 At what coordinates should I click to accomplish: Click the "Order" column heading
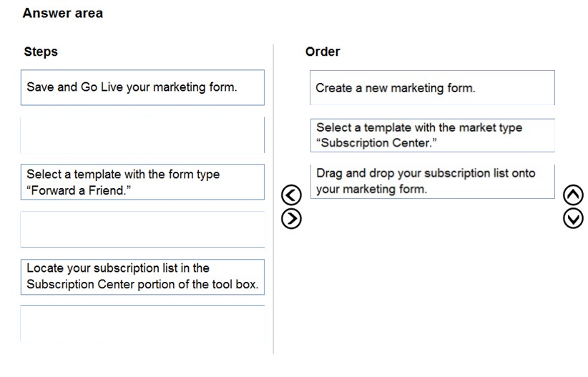click(323, 52)
